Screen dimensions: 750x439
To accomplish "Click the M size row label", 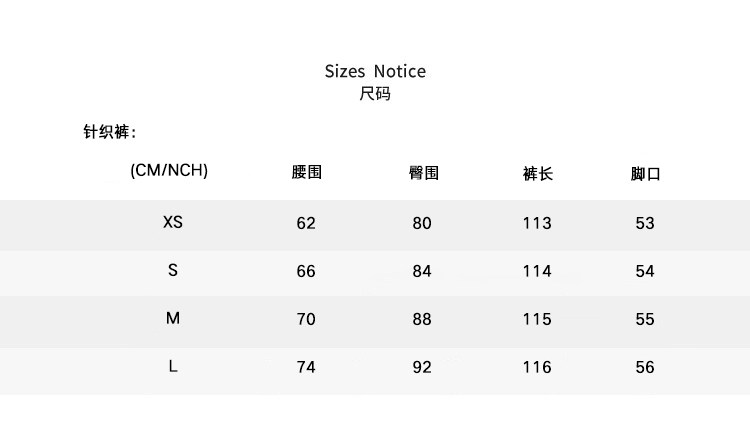I will pos(173,318).
